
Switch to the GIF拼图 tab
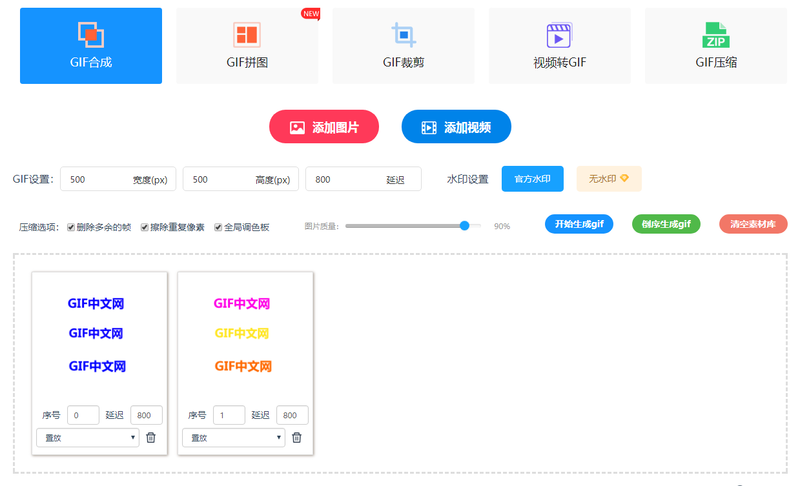point(247,45)
